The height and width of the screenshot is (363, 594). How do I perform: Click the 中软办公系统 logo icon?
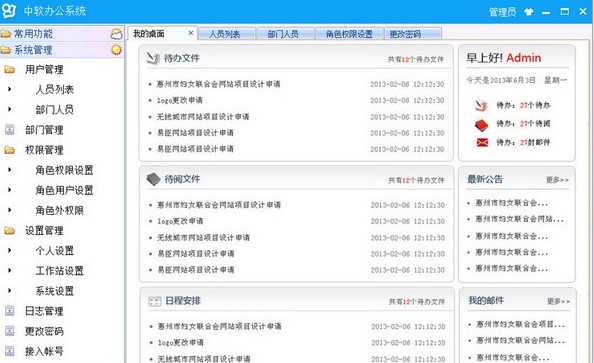click(9, 11)
